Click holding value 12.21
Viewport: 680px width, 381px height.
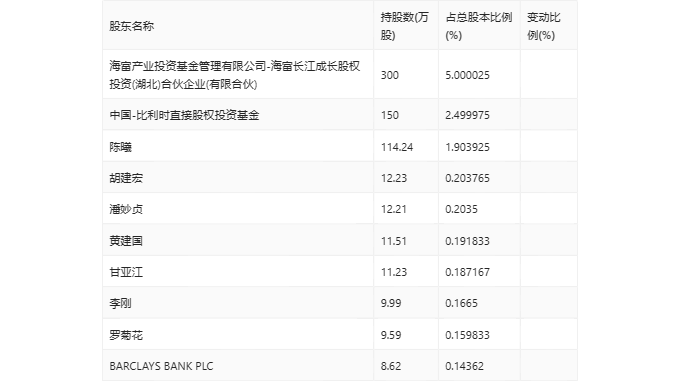coord(394,209)
